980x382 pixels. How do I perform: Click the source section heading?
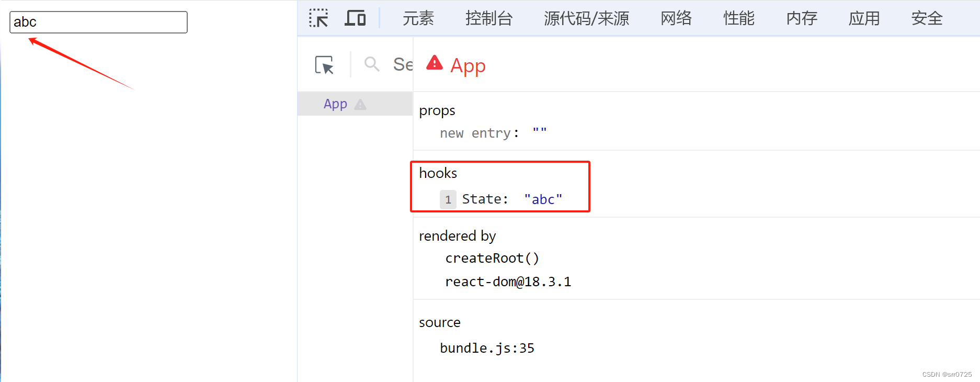(440, 322)
